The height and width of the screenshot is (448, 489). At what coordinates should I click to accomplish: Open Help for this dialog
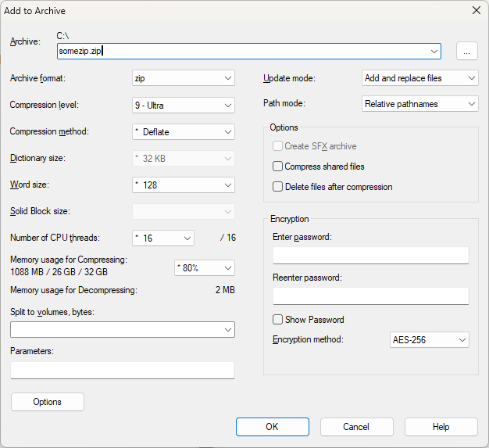coord(441,427)
